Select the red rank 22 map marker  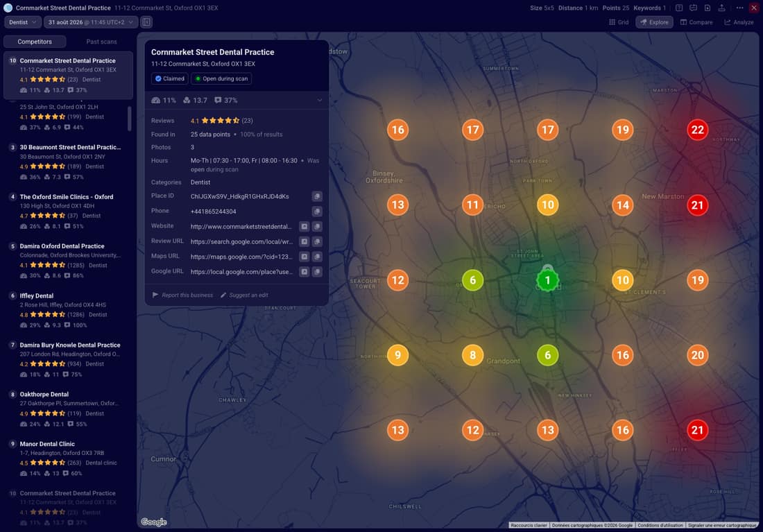pos(697,130)
